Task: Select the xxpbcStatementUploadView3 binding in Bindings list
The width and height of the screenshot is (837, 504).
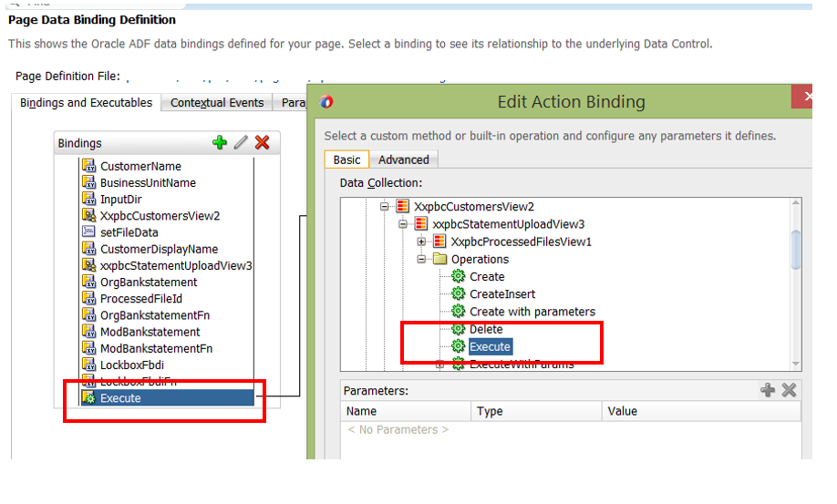Action: pos(176,265)
